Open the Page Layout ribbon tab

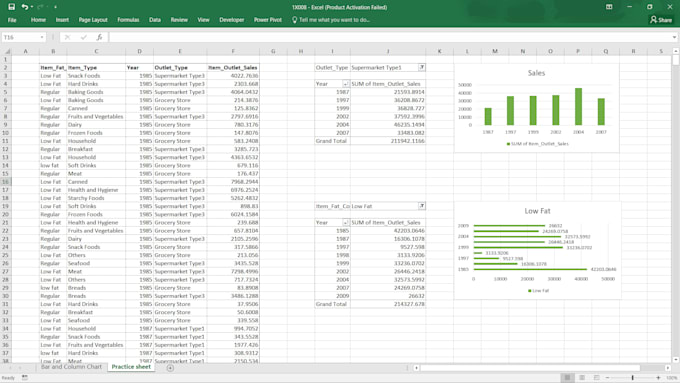pos(93,20)
